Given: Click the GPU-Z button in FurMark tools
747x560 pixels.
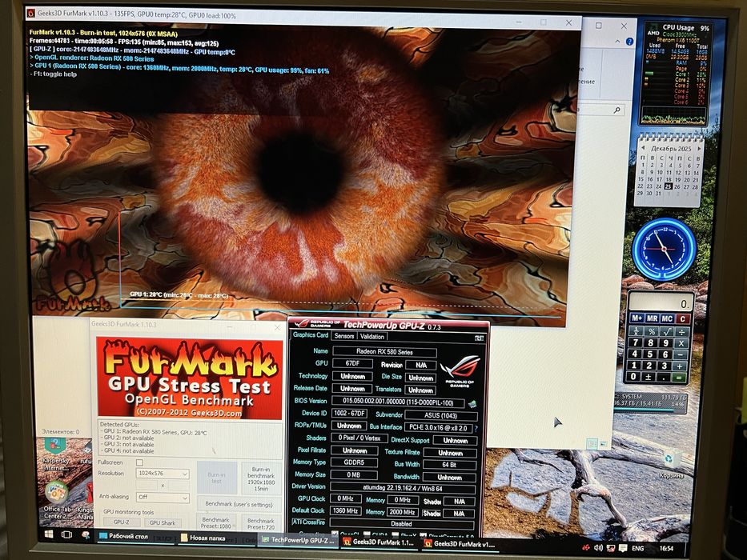Looking at the screenshot, I should coord(122,522).
